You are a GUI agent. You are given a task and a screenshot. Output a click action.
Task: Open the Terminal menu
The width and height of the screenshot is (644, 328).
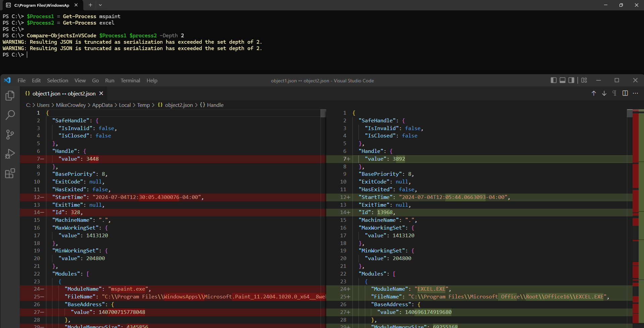point(130,80)
